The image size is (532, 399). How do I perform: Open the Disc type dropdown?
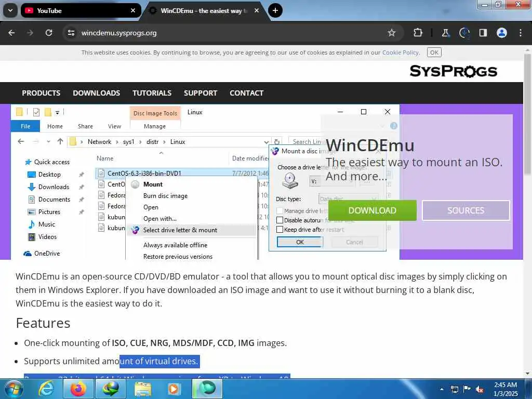[348, 199]
